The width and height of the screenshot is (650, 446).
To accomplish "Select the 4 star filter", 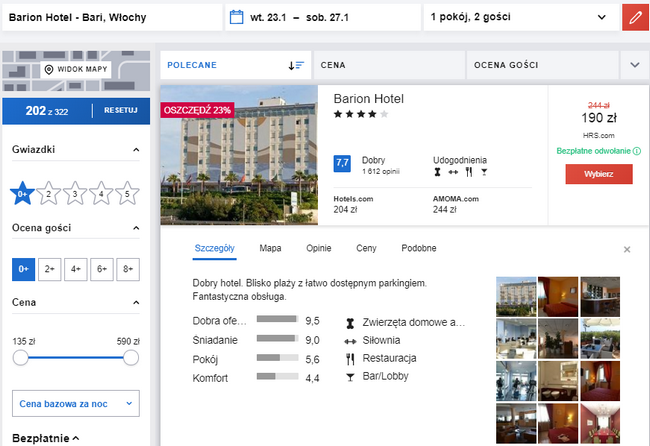I will (101, 193).
